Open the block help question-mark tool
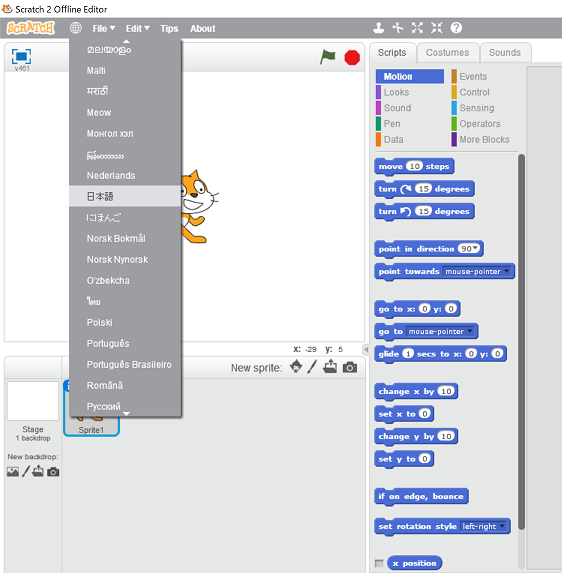The height and width of the screenshot is (573, 562). click(x=456, y=28)
